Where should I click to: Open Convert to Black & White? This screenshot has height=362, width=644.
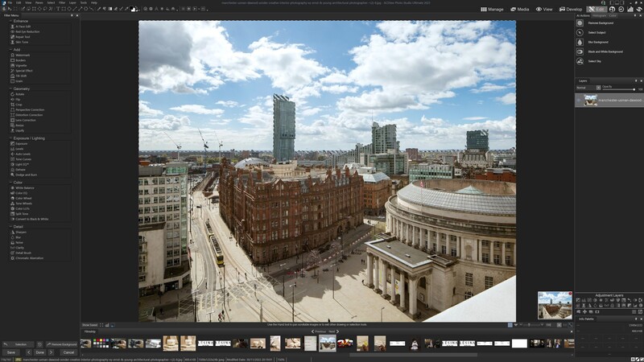31,219
